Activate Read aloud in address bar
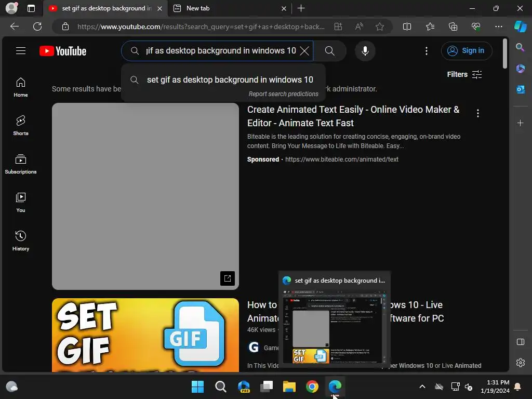Image resolution: width=532 pixels, height=399 pixels. pos(359,26)
